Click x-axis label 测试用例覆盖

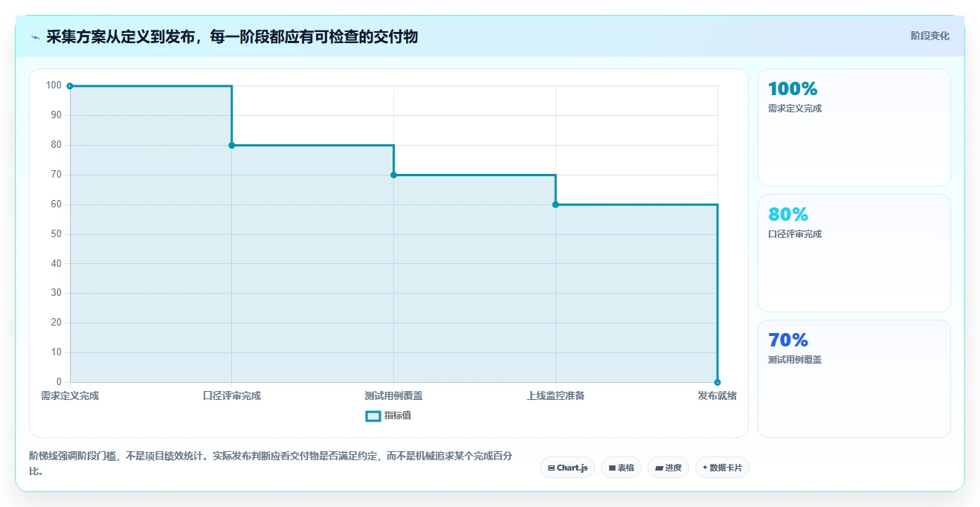click(x=393, y=395)
